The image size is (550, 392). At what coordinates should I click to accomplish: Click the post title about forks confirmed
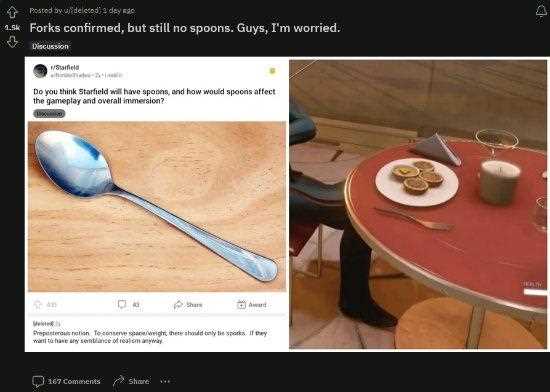click(185, 28)
